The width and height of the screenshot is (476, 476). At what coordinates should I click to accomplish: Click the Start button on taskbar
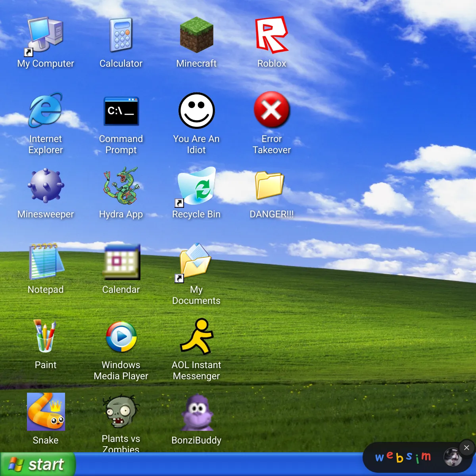pos(37,464)
